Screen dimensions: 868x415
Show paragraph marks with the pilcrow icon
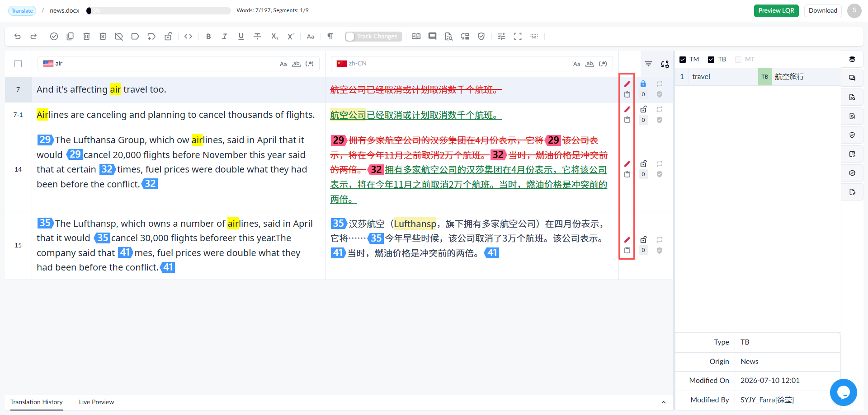(330, 37)
